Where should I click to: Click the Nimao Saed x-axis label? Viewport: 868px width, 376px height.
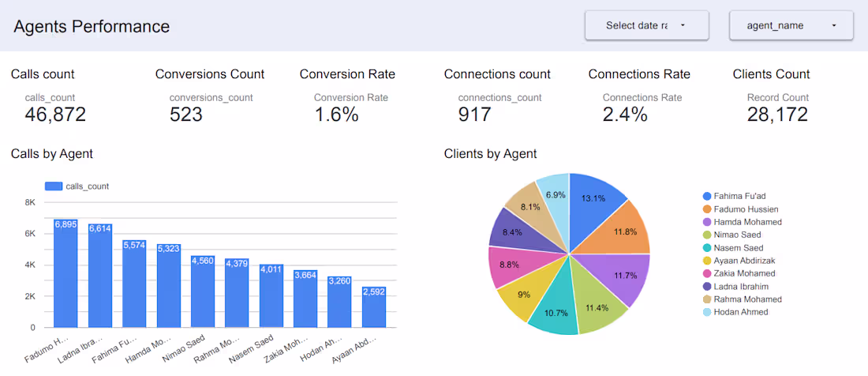click(184, 348)
